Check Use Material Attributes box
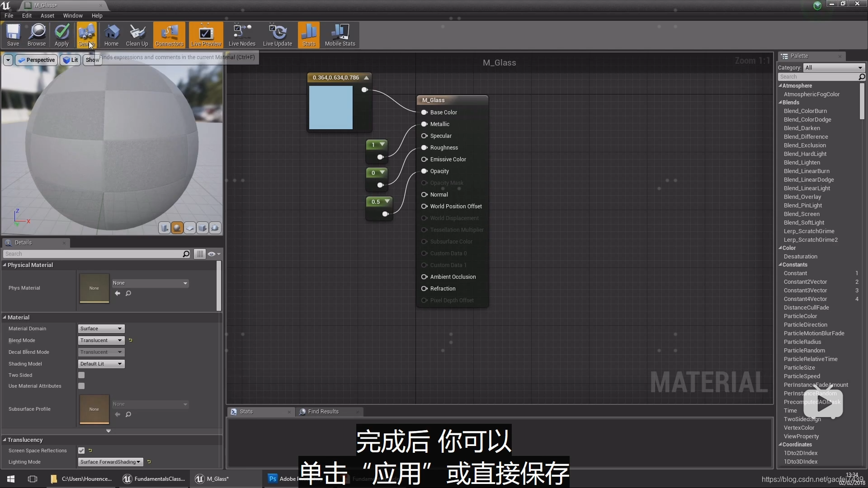Image resolution: width=868 pixels, height=488 pixels. coord(81,386)
